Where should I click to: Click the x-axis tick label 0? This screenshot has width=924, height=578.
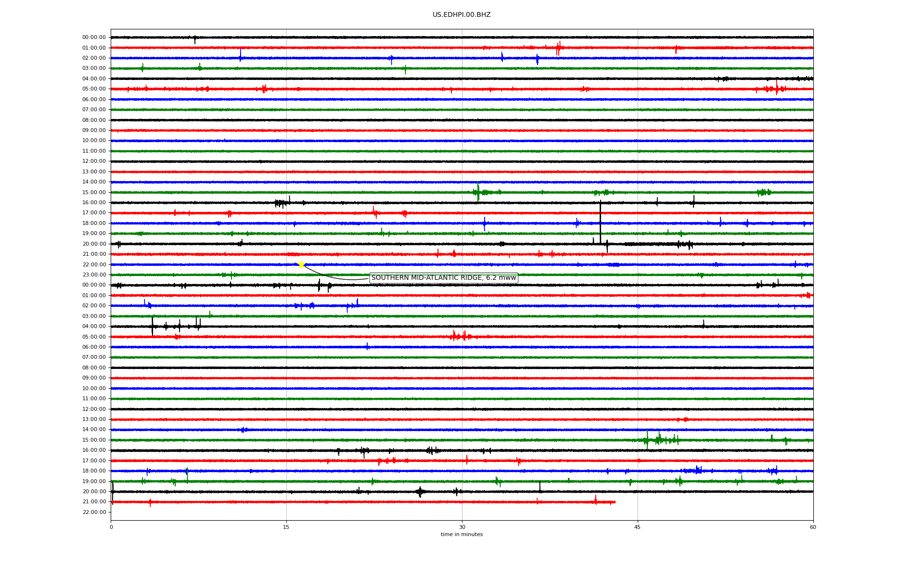111,527
